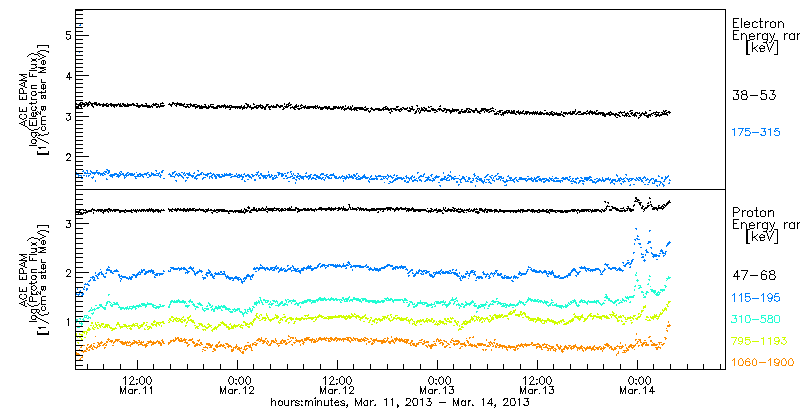Click the orange 1060-1900 proton legend label
Screen dimensions: 800x410
[x=763, y=363]
